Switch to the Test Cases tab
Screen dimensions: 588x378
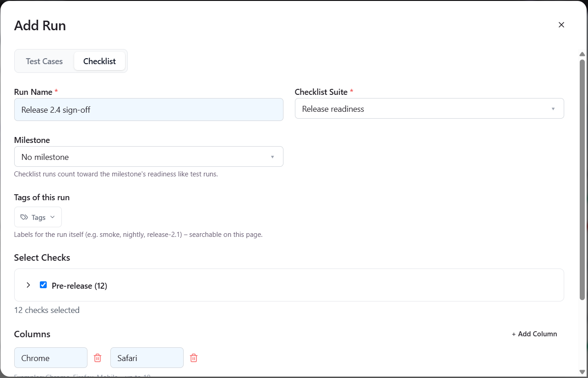pos(44,61)
